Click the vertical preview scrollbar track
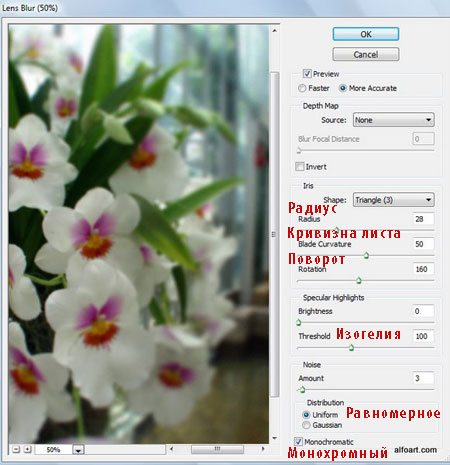450x465 pixels. [275, 233]
